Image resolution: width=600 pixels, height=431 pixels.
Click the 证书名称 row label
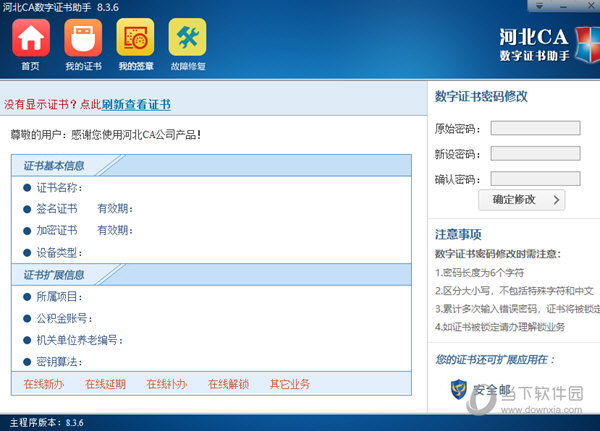point(59,188)
